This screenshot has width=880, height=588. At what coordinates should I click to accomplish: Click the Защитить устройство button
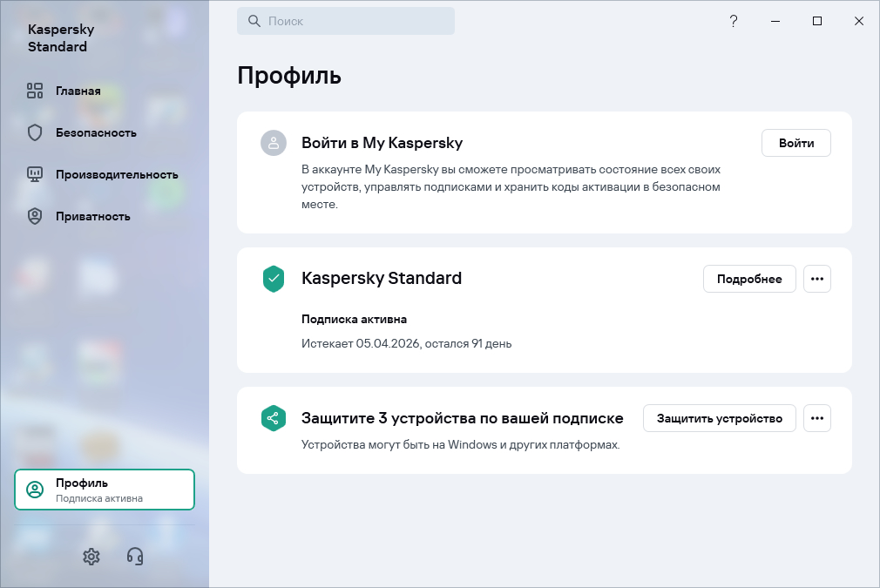719,418
